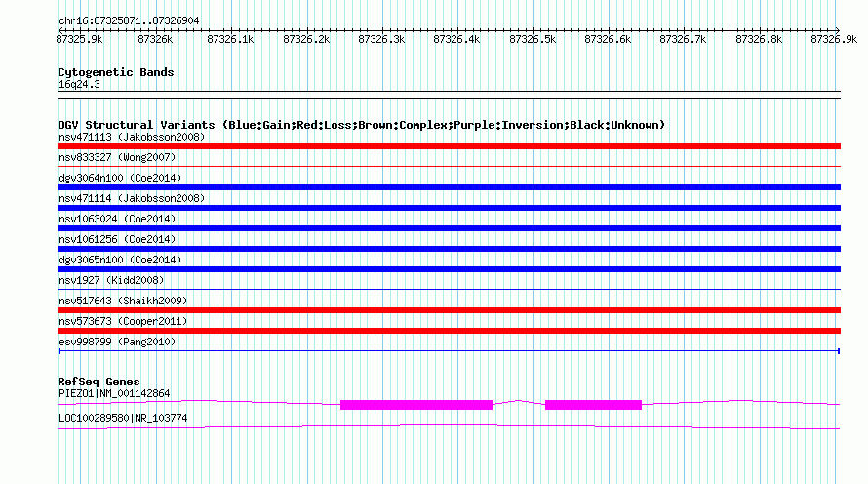Open the nsv517643 (Shaikh2009) variant label

tap(123, 301)
